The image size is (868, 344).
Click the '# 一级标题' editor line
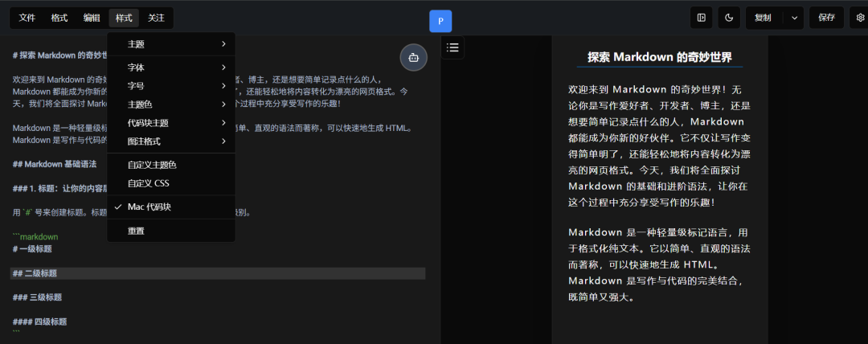[x=32, y=249]
